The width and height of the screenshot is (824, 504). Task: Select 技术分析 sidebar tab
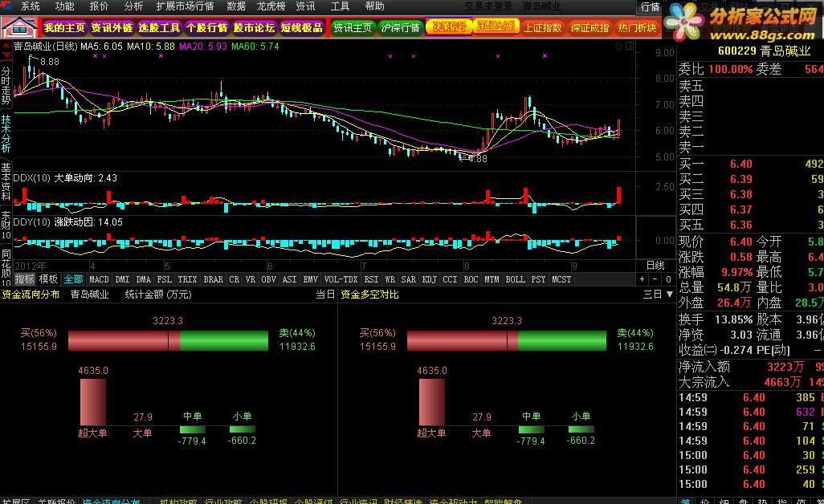6,133
